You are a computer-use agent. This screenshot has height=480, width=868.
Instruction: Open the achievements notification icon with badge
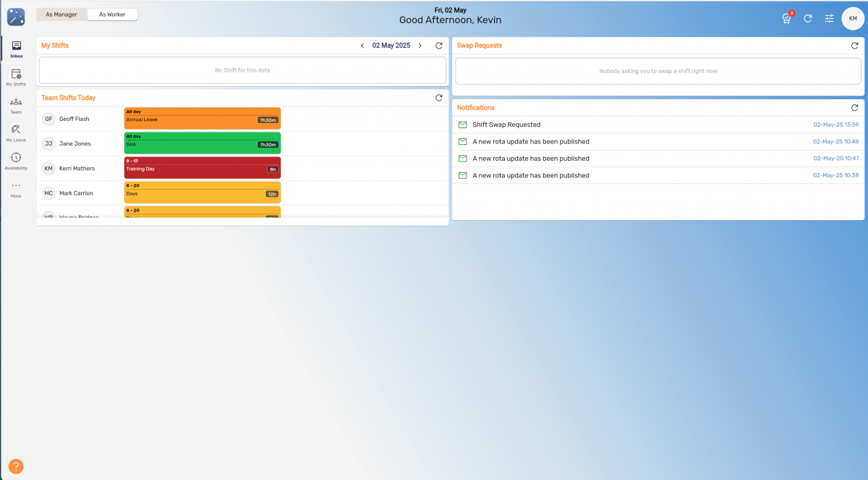tap(786, 18)
